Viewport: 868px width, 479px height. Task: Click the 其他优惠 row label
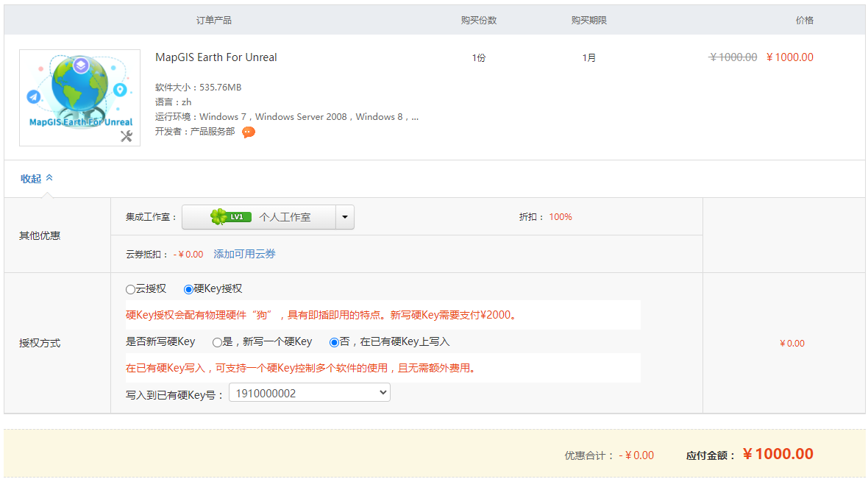pyautogui.click(x=40, y=235)
